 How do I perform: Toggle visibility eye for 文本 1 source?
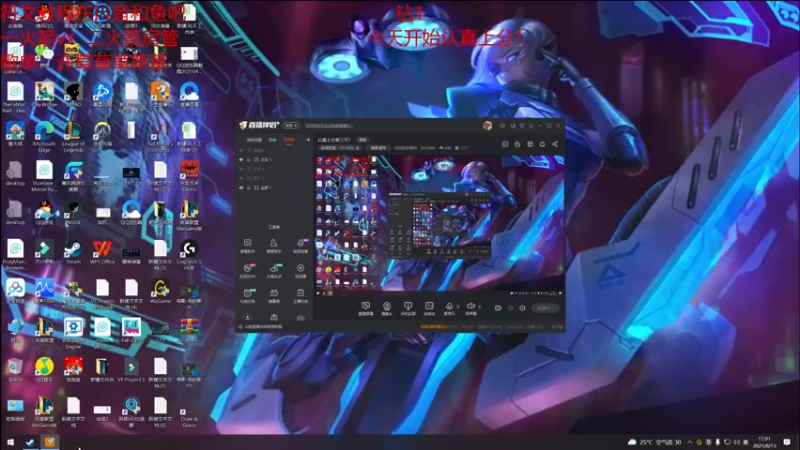pos(241,160)
